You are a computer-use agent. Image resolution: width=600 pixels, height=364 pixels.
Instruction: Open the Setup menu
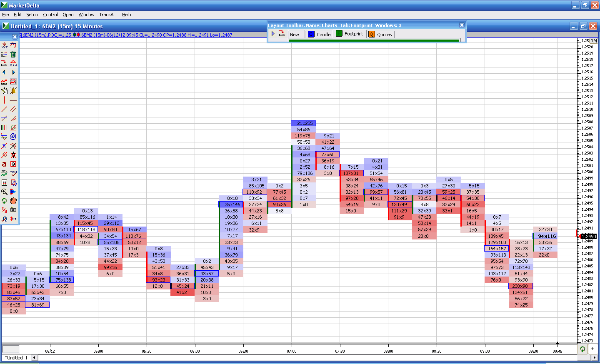(x=32, y=15)
